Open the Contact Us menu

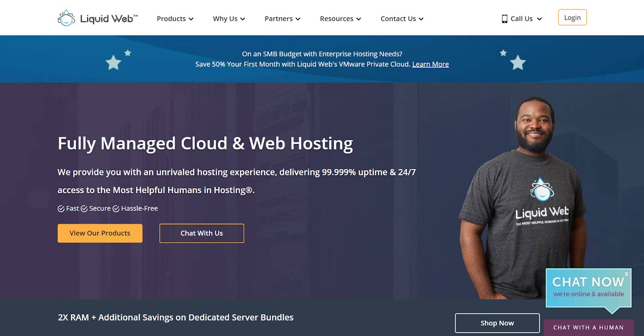click(402, 19)
